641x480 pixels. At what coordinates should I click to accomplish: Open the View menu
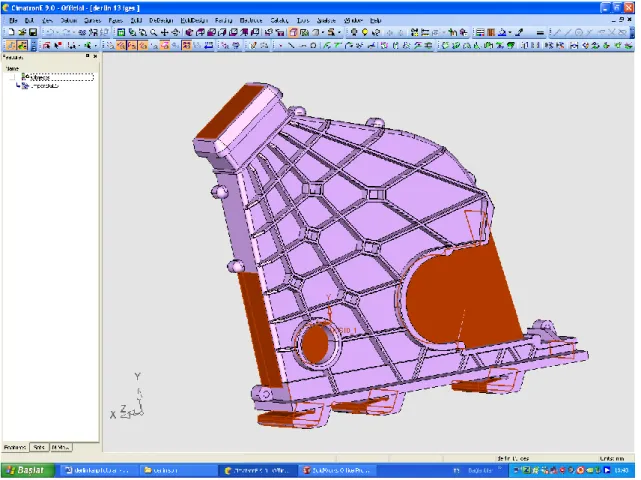tap(47, 20)
